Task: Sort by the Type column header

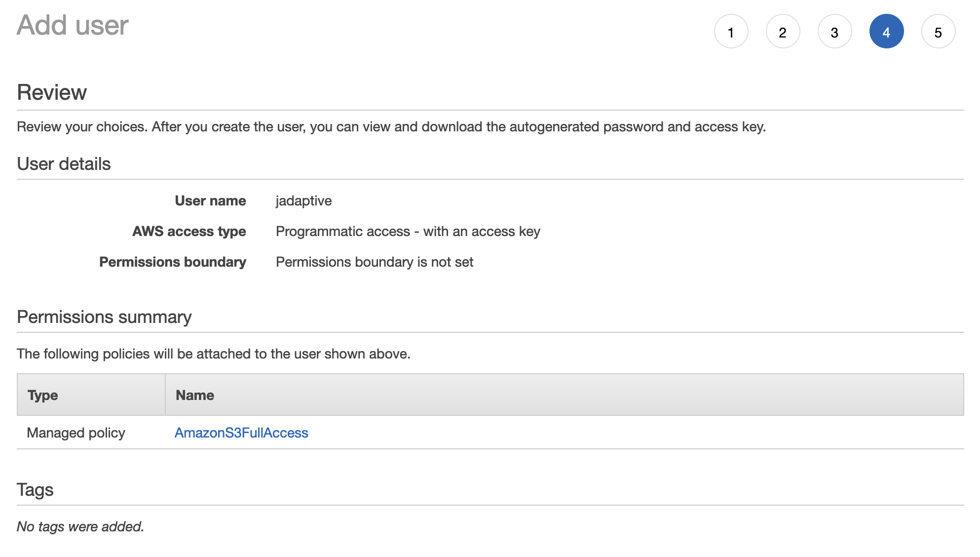Action: click(x=43, y=395)
